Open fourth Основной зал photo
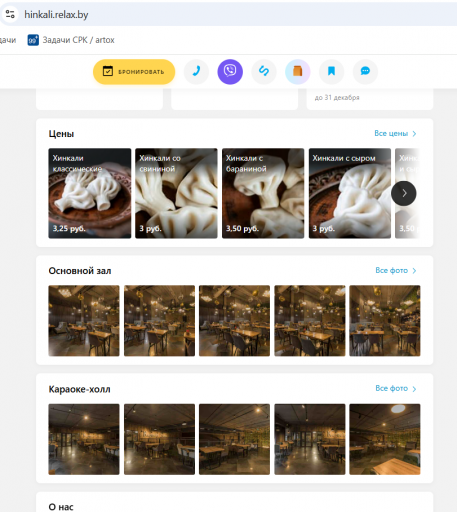 click(x=310, y=321)
